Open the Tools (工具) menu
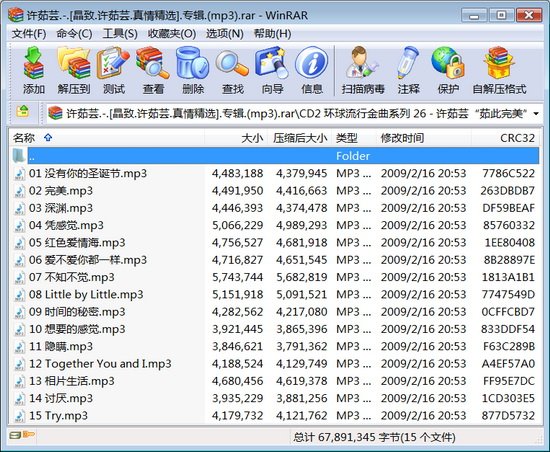The width and height of the screenshot is (550, 452). [x=120, y=34]
